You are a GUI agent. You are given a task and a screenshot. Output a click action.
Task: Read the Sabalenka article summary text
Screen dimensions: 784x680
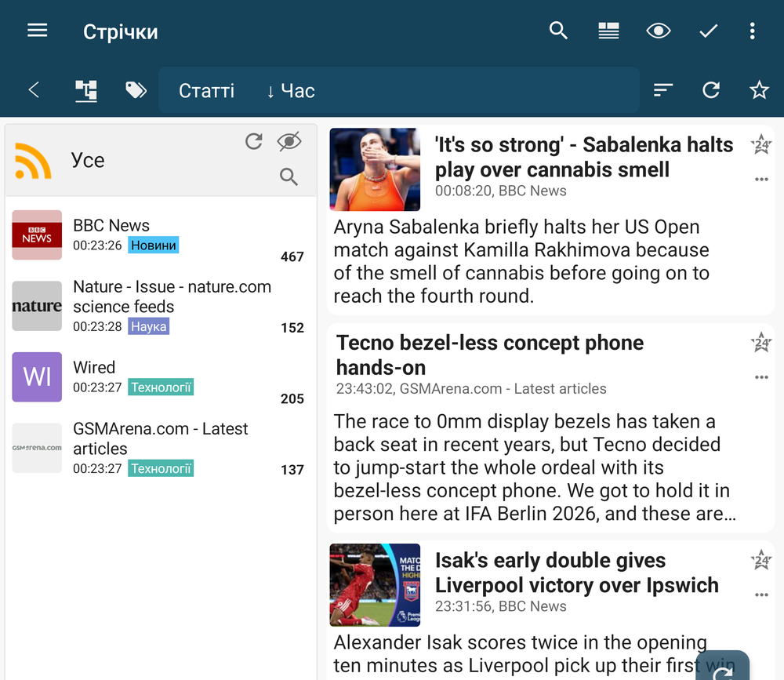(521, 261)
